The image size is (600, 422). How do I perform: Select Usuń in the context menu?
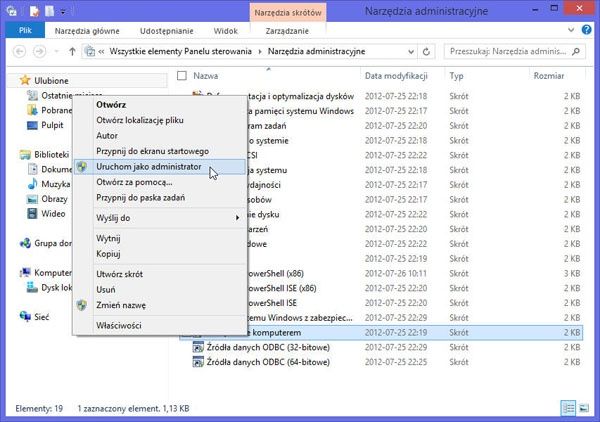[x=159, y=290]
